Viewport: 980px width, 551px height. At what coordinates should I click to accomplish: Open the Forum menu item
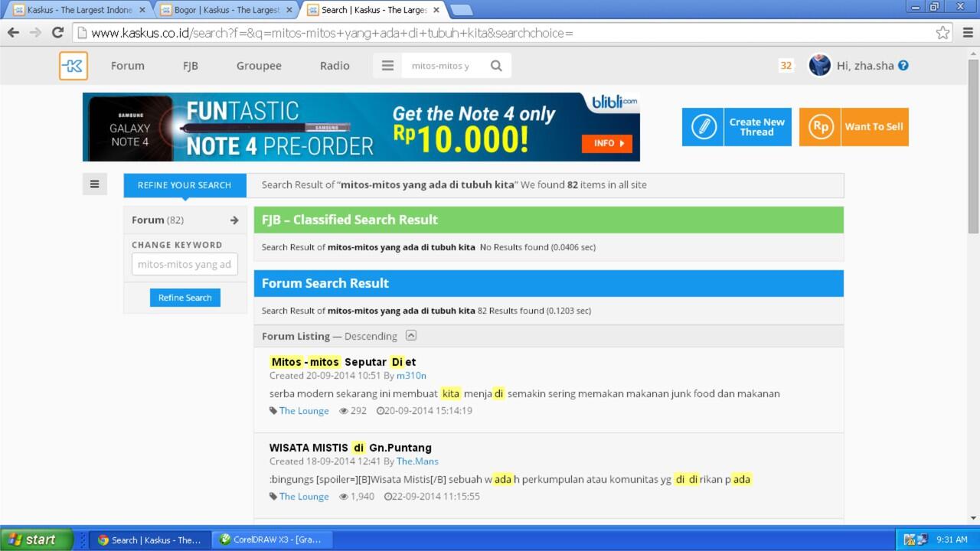pos(127,66)
